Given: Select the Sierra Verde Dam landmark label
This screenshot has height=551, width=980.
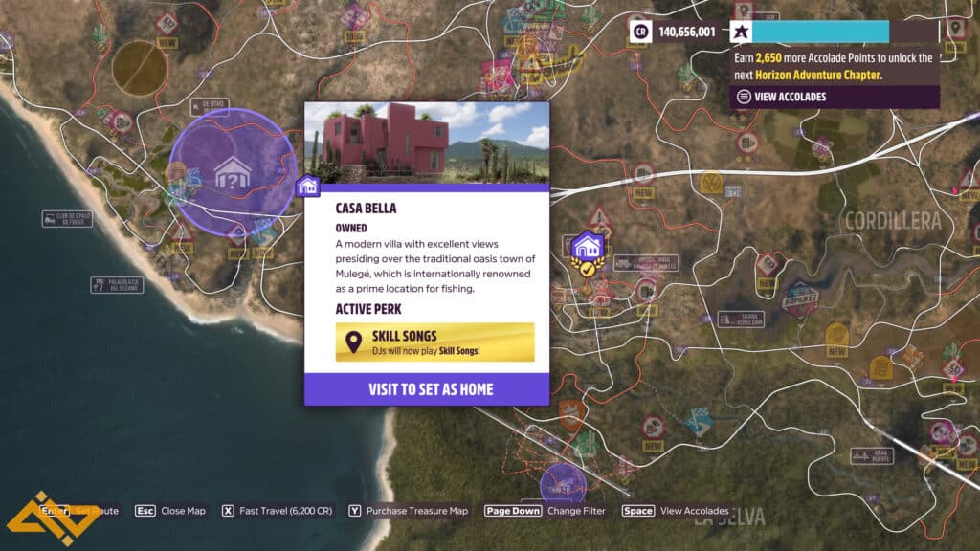Looking at the screenshot, I should [741, 320].
